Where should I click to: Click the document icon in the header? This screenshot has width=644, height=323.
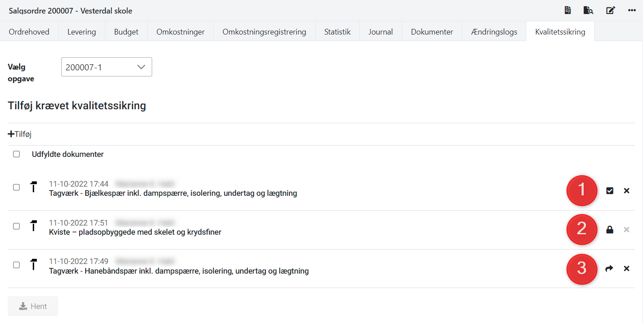tap(567, 10)
